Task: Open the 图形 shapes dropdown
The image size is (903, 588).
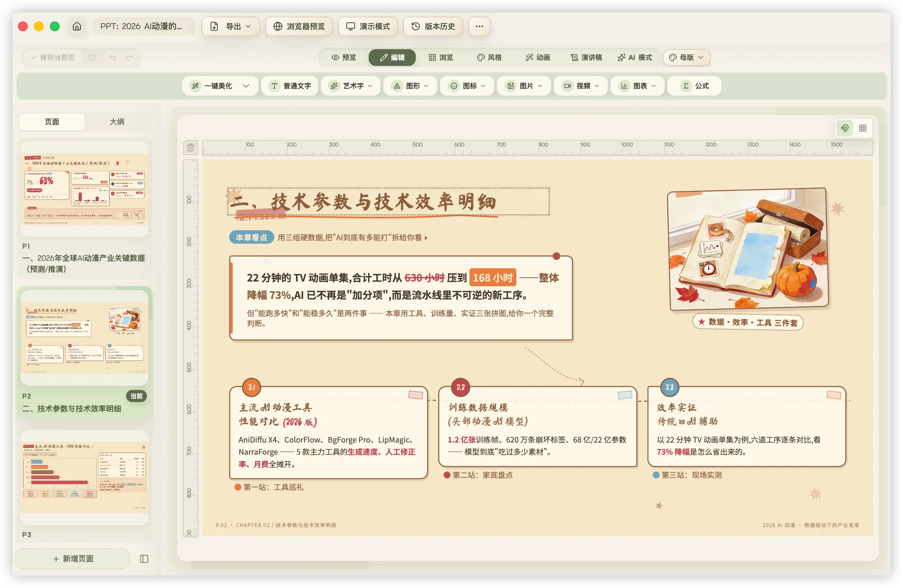Action: pos(410,86)
